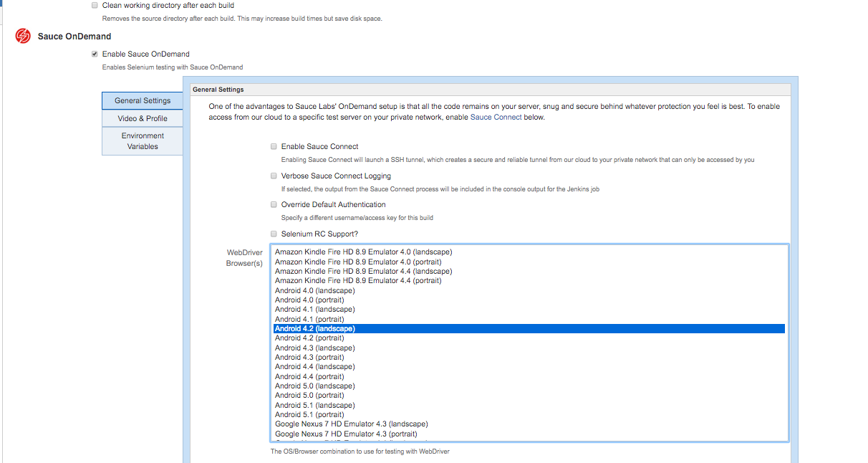Select Amazon Kindle Fire HD 8.9 Emulator 4.0 (landscape)

click(529, 252)
